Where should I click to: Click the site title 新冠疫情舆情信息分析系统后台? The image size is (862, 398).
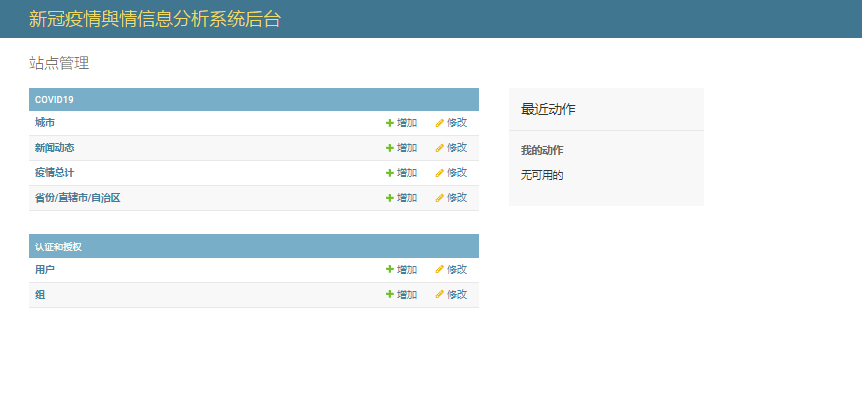coord(155,19)
